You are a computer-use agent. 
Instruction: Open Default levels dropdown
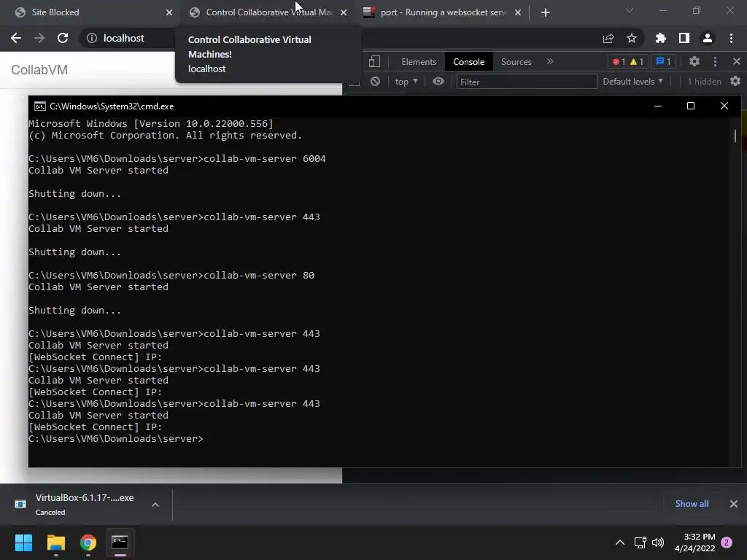(632, 82)
